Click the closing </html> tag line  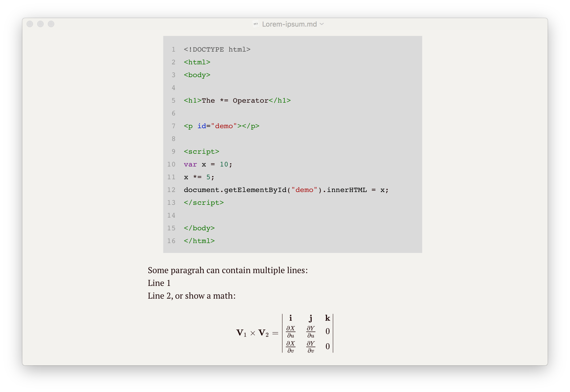[199, 241]
